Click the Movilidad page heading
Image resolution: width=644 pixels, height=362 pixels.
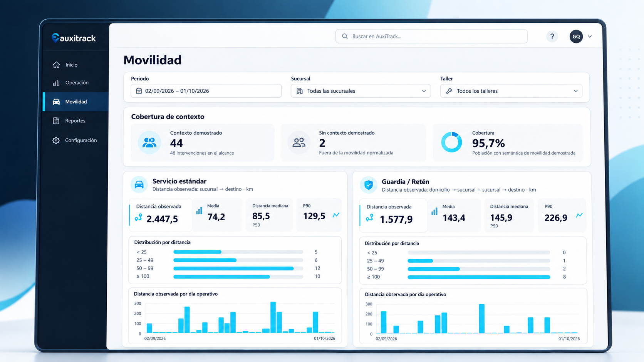(x=153, y=60)
